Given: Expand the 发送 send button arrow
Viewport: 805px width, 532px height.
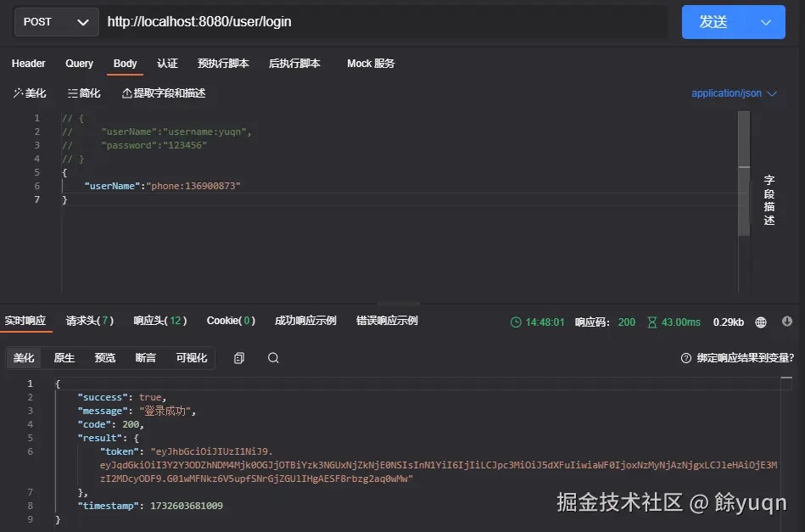Looking at the screenshot, I should click(765, 22).
